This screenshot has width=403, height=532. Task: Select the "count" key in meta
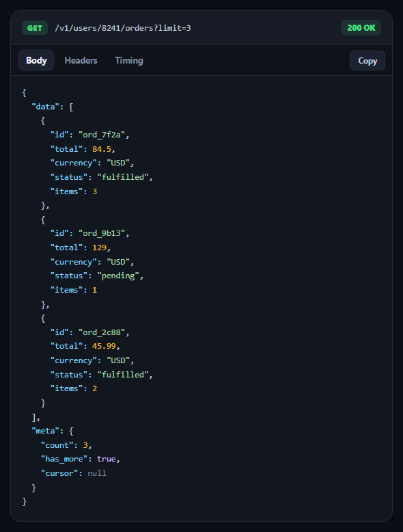(x=57, y=445)
